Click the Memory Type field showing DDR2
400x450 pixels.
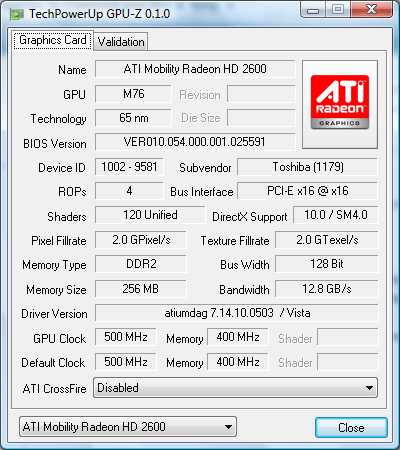(x=141, y=264)
